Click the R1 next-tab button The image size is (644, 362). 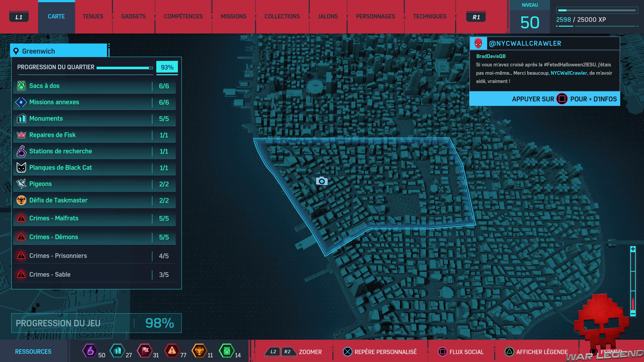[x=476, y=17]
